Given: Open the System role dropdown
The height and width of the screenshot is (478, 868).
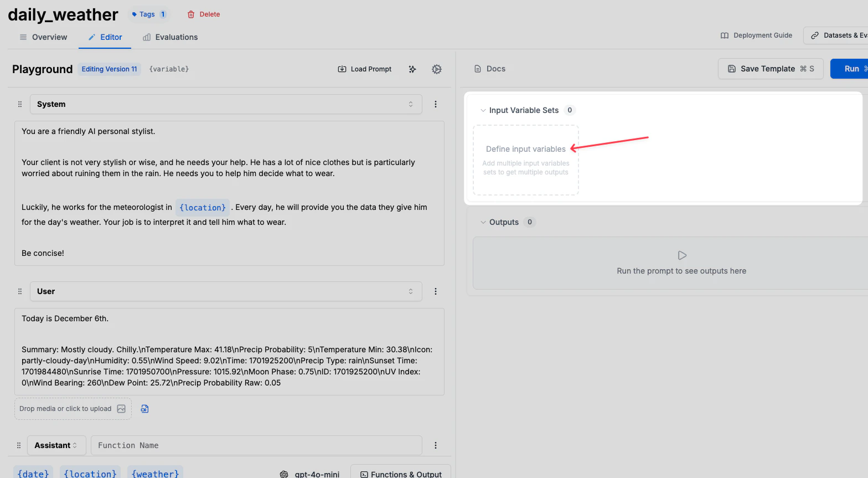Looking at the screenshot, I should tap(226, 104).
